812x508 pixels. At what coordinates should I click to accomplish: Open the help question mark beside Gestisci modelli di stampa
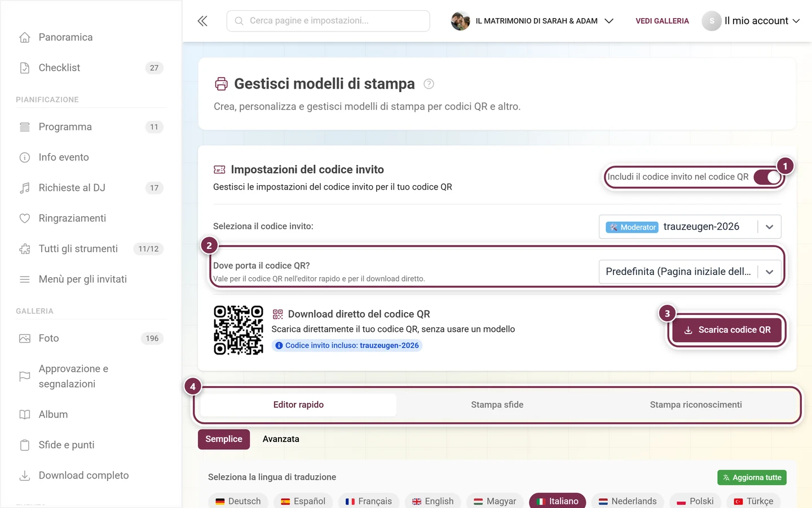pos(429,84)
